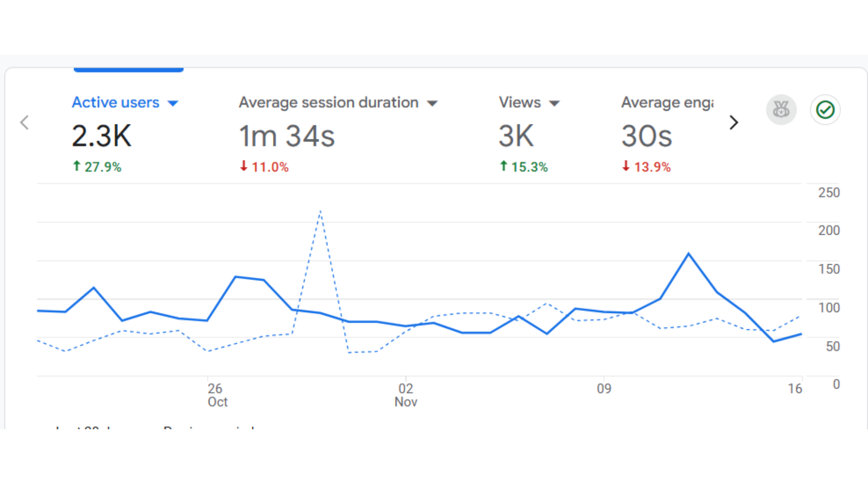Click the benchmarking medal icon

tap(781, 109)
